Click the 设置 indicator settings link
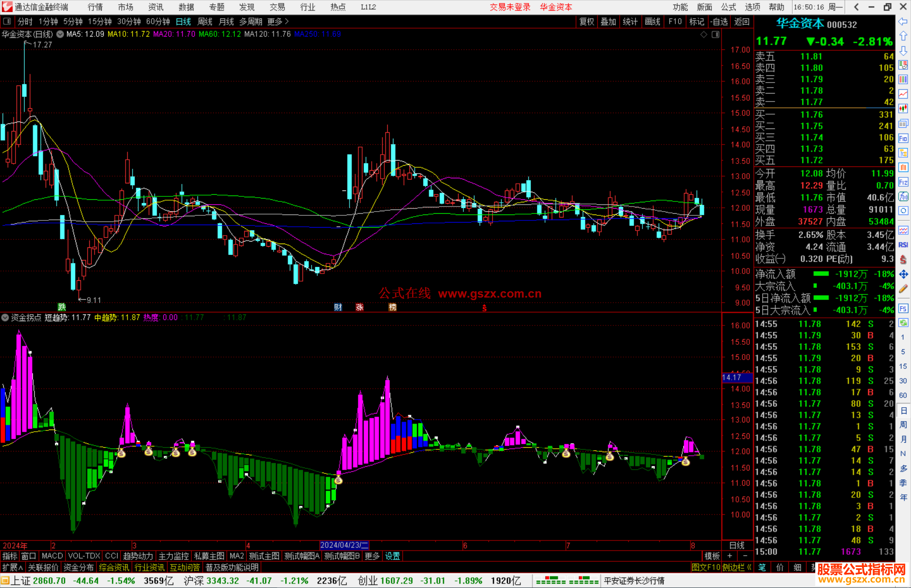 pyautogui.click(x=392, y=556)
